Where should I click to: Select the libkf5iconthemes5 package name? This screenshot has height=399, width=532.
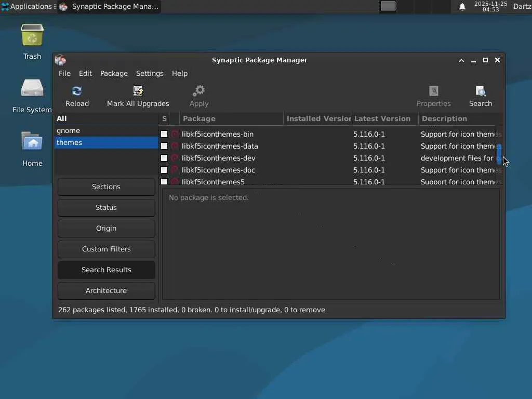coord(213,181)
